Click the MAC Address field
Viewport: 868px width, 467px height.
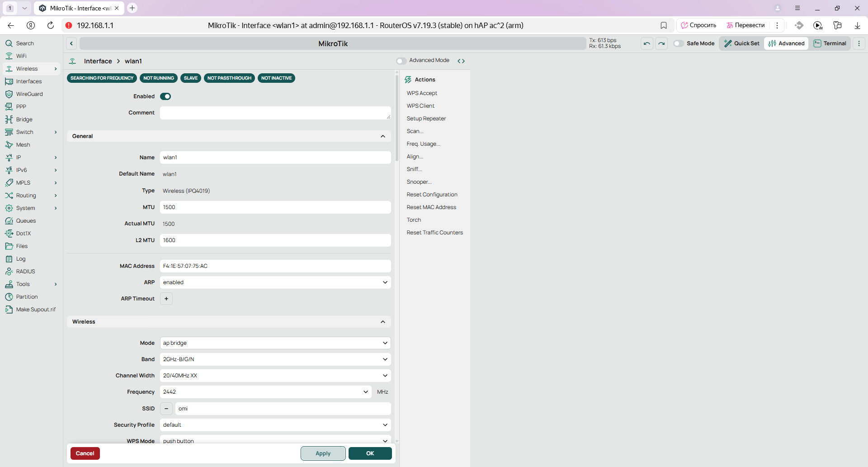click(275, 266)
